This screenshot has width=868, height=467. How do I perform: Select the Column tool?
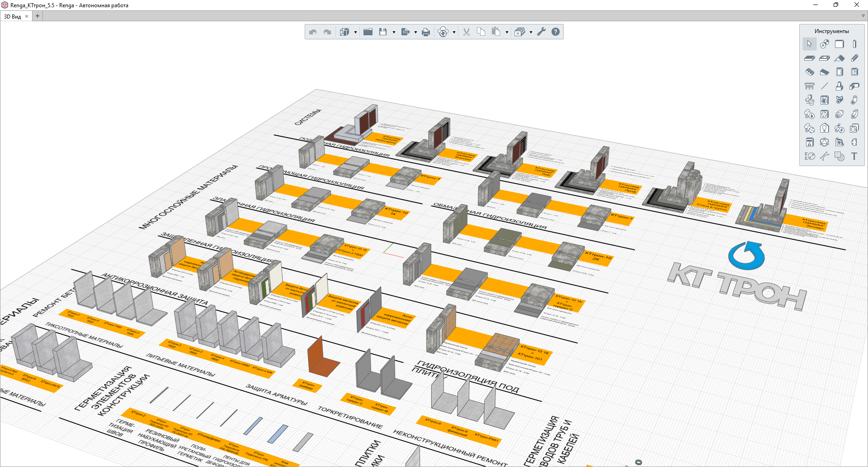pos(854,44)
